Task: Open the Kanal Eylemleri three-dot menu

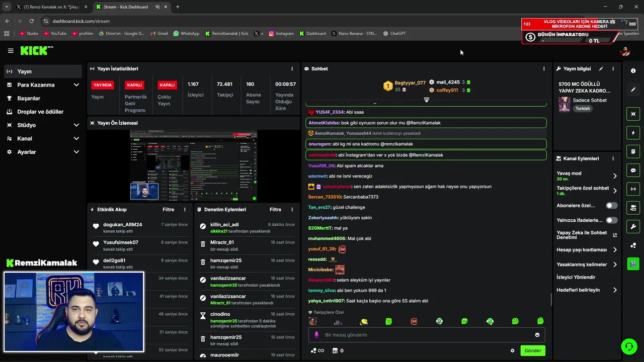Action: click(x=613, y=158)
